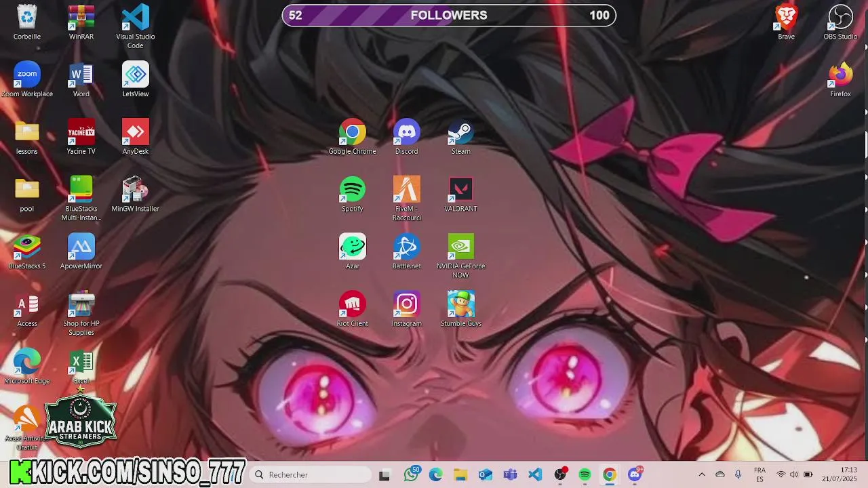Open the Excel desktop shortcut
868x488 pixels.
[x=81, y=367]
